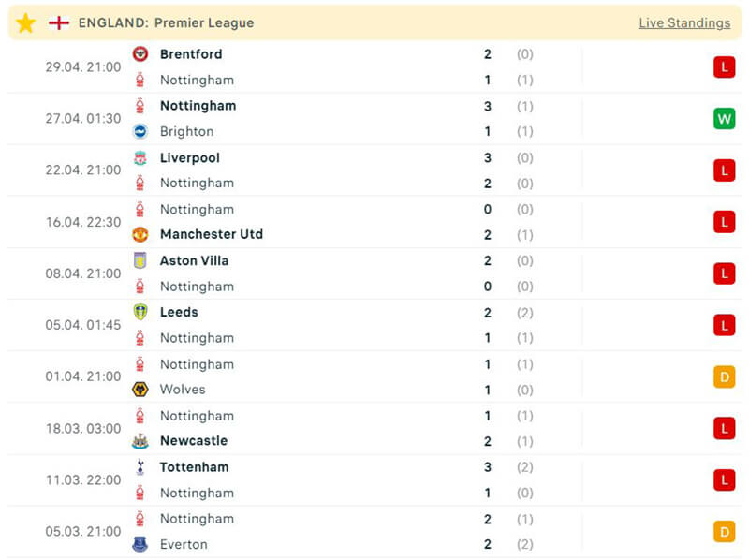Image resolution: width=749 pixels, height=560 pixels.
Task: Click the yellow favorite star icon
Action: point(25,22)
